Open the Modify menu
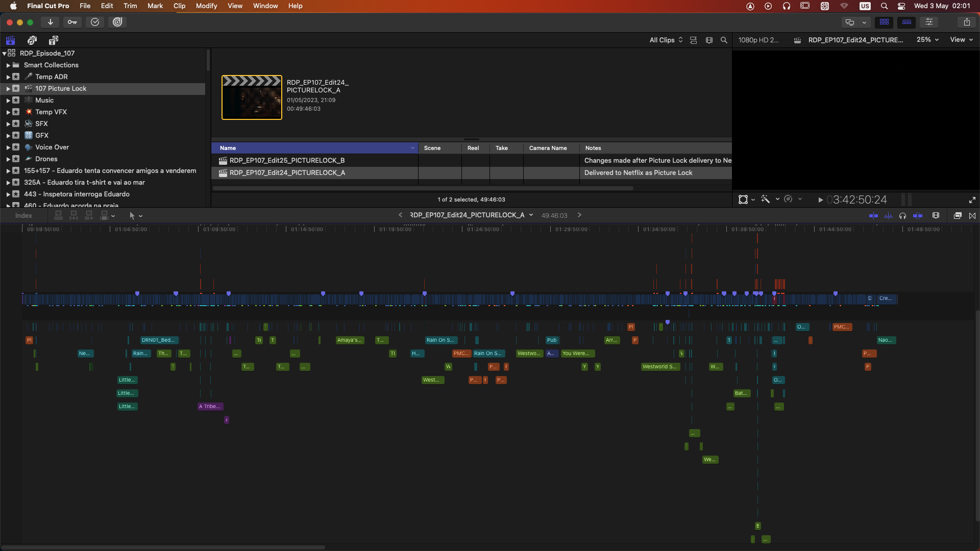The image size is (980, 551). click(x=206, y=6)
